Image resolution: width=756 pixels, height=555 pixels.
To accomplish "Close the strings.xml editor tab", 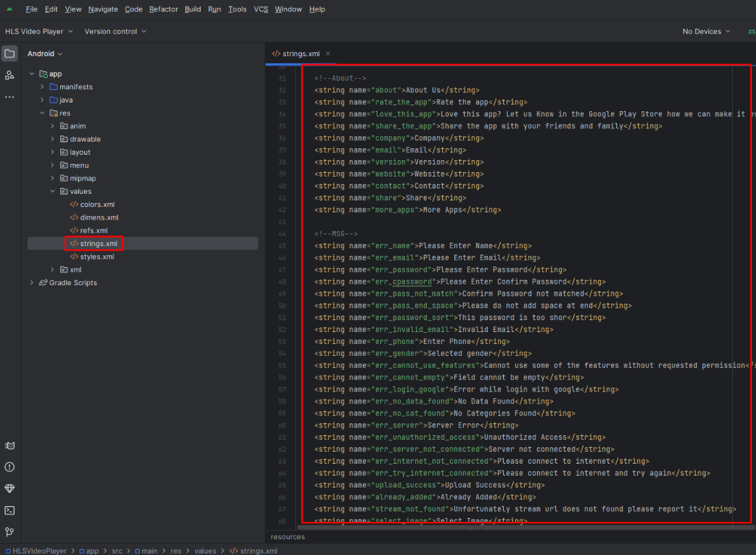I will (x=328, y=54).
